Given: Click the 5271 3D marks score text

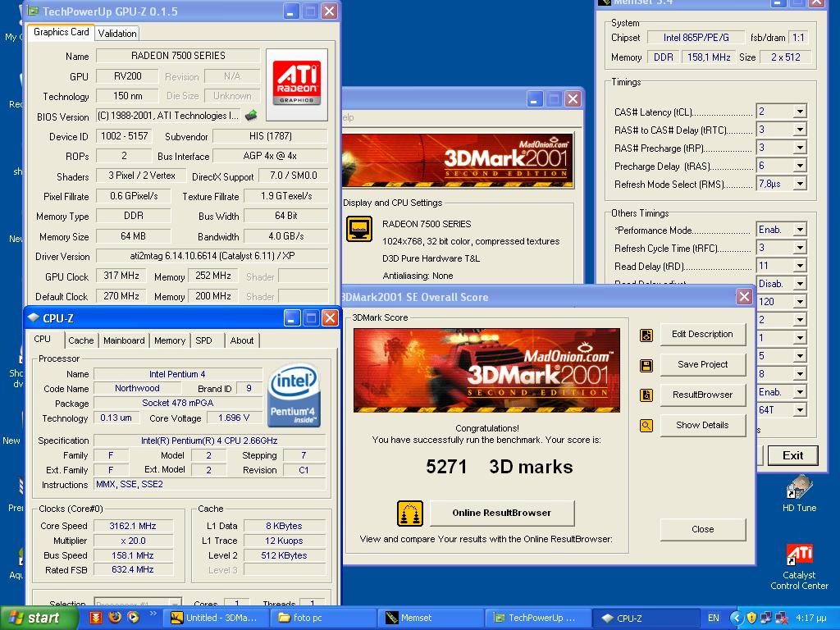Looking at the screenshot, I should (x=499, y=467).
